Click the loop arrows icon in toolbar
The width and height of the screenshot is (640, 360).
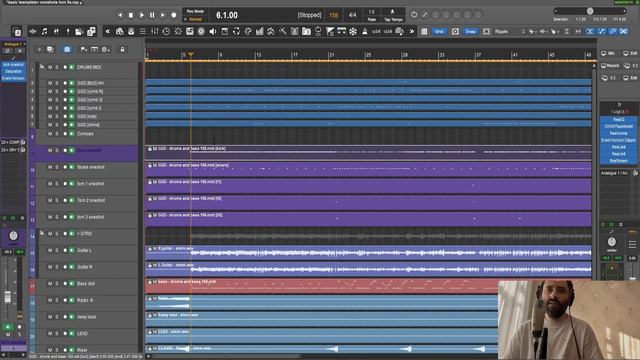(236, 31)
